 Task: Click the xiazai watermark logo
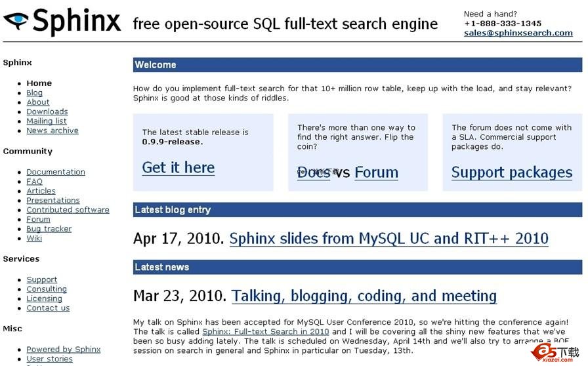click(555, 352)
